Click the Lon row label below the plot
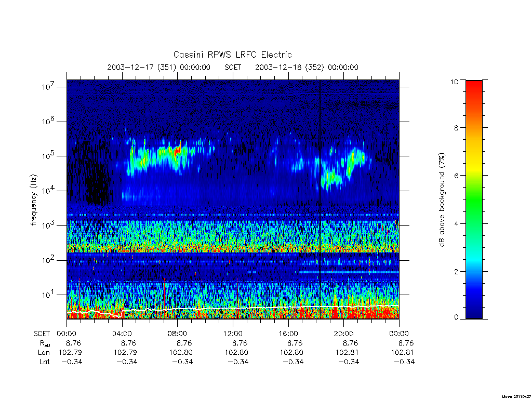The image size is (532, 399). (44, 353)
